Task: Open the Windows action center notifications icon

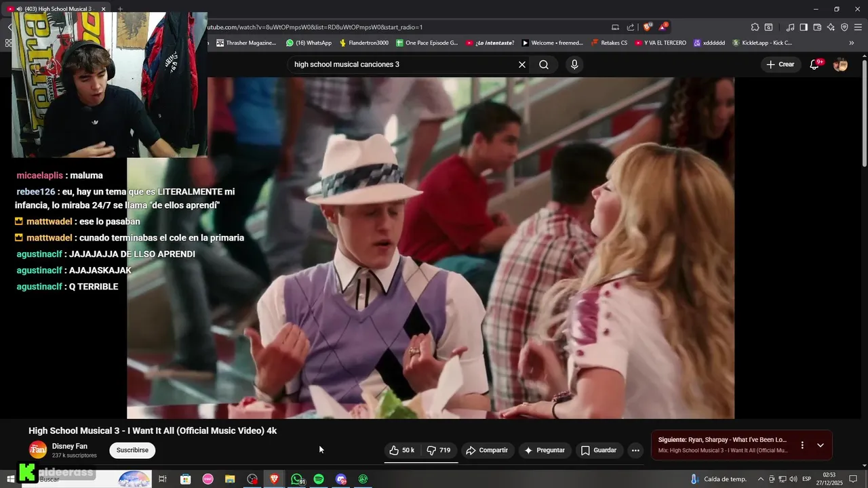Action: point(853,479)
